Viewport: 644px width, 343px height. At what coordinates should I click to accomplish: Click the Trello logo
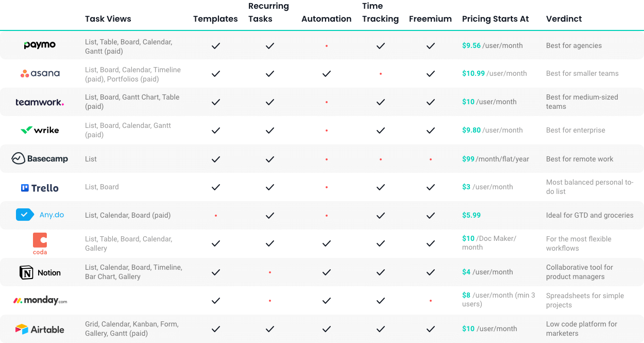click(40, 188)
